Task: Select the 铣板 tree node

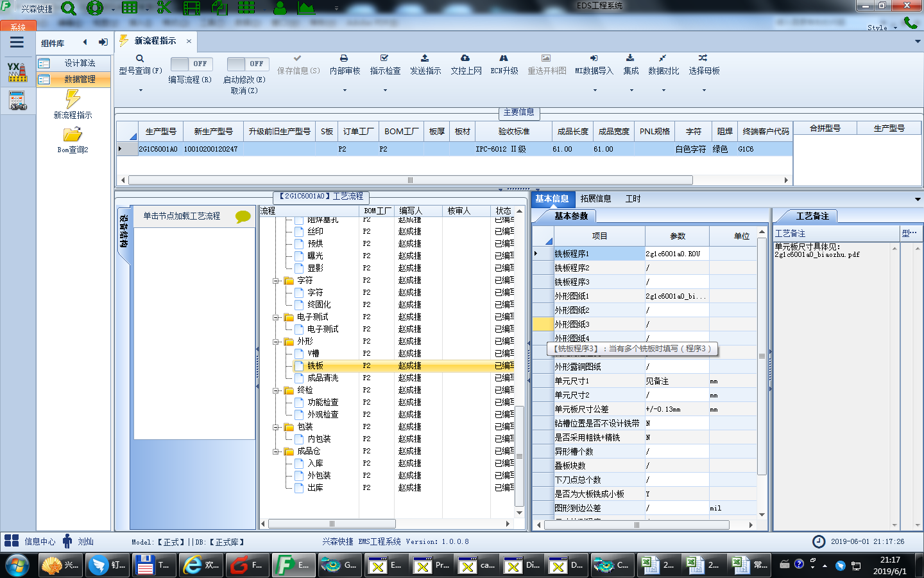Action: [x=315, y=365]
